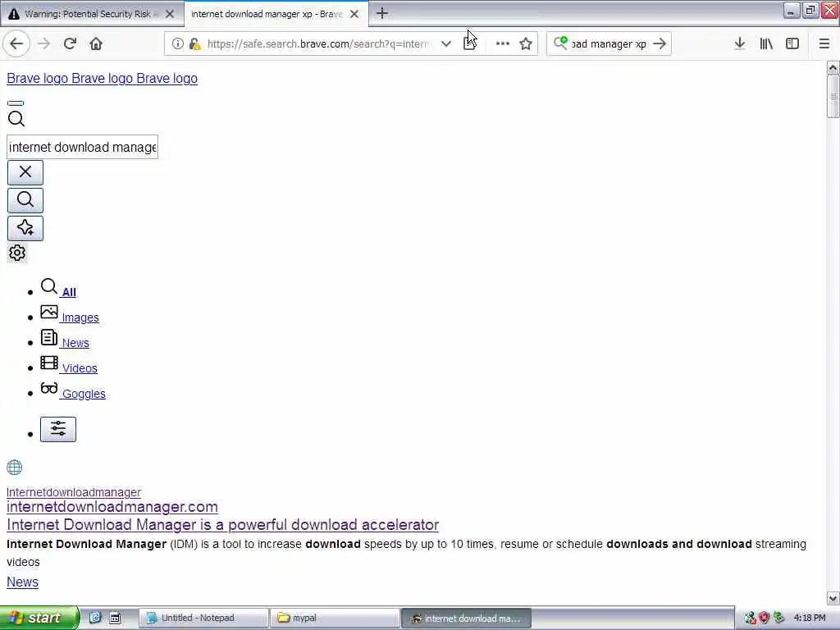Click the small menu bar above search icon

(x=16, y=103)
